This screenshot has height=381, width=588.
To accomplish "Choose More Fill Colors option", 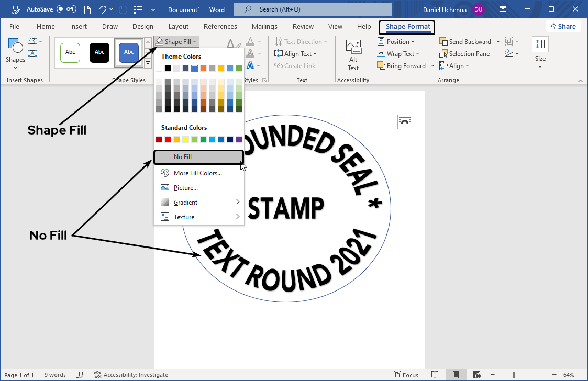I will (199, 173).
